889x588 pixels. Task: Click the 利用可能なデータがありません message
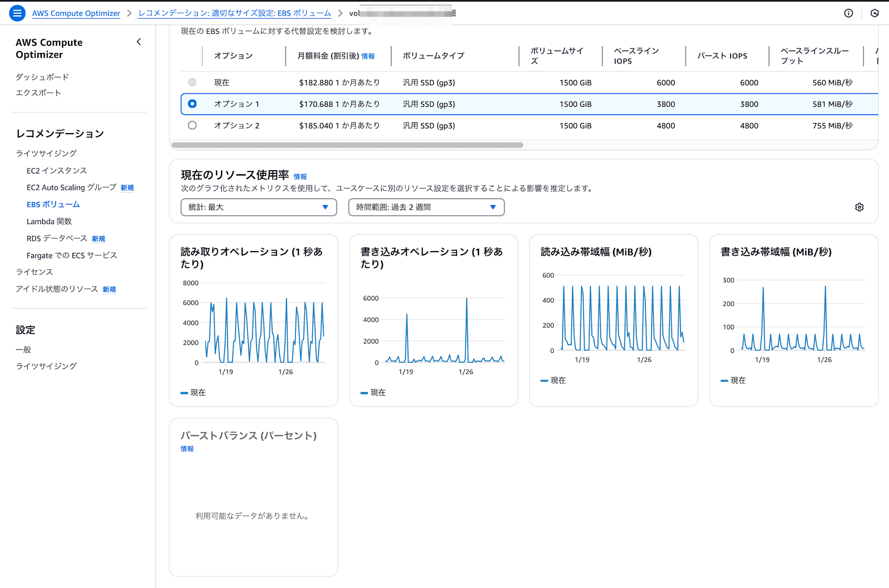253,516
